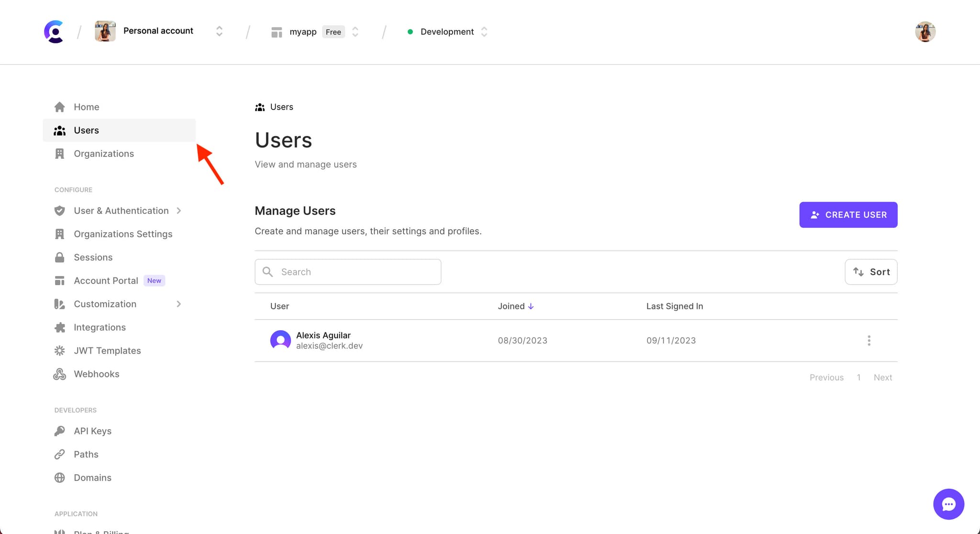Click the New badge next to Account Portal
980x534 pixels.
pyautogui.click(x=154, y=281)
